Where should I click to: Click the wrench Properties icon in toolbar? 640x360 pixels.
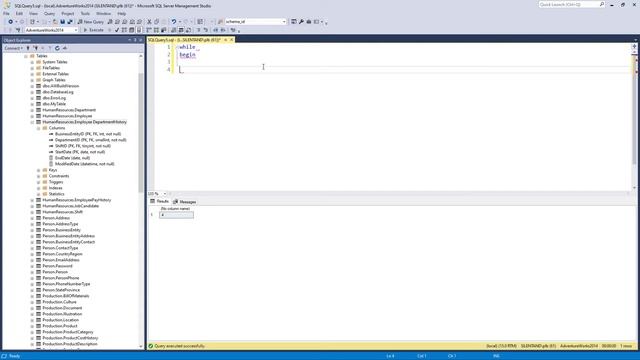tap(301, 22)
